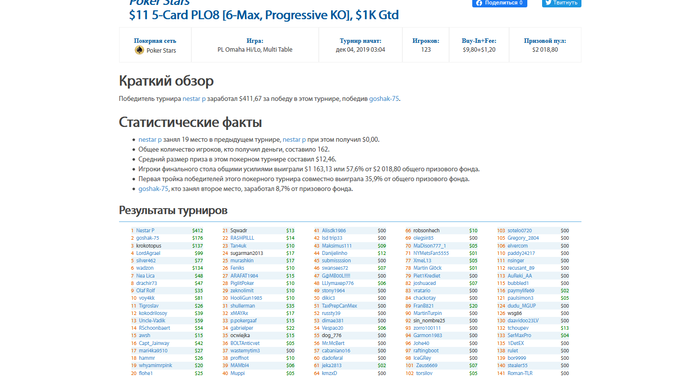Open paddy24217 profile at rank 110
The image size is (700, 376).
tap(521, 253)
